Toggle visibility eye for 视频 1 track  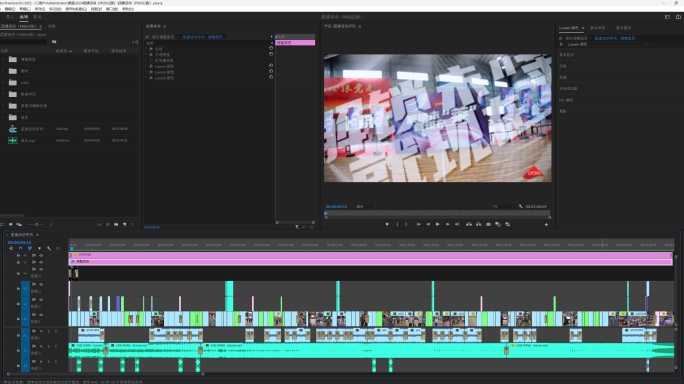click(41, 315)
